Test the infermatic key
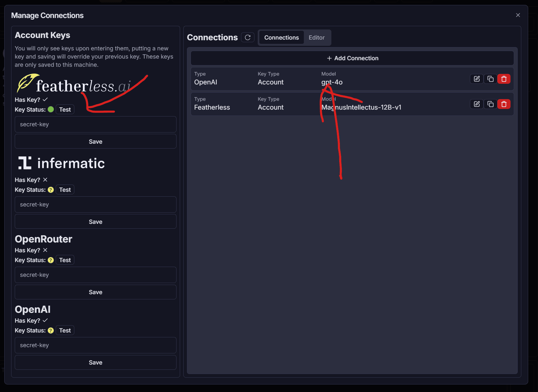The image size is (538, 392). pos(65,190)
